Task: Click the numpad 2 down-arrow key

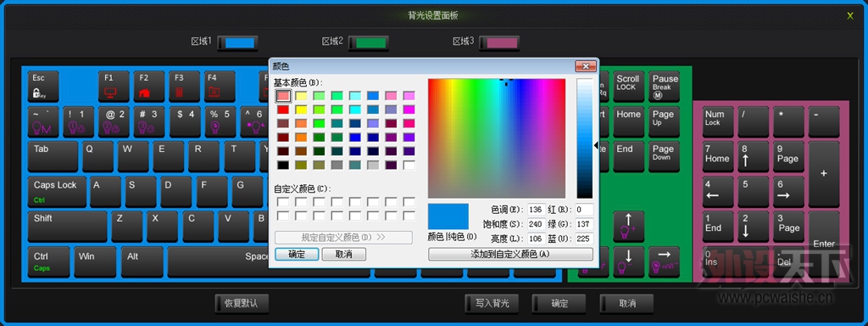Action: click(754, 226)
